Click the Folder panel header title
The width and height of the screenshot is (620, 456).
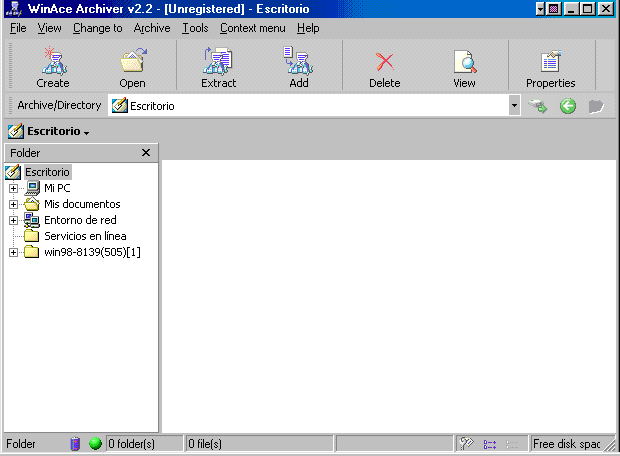pos(25,153)
